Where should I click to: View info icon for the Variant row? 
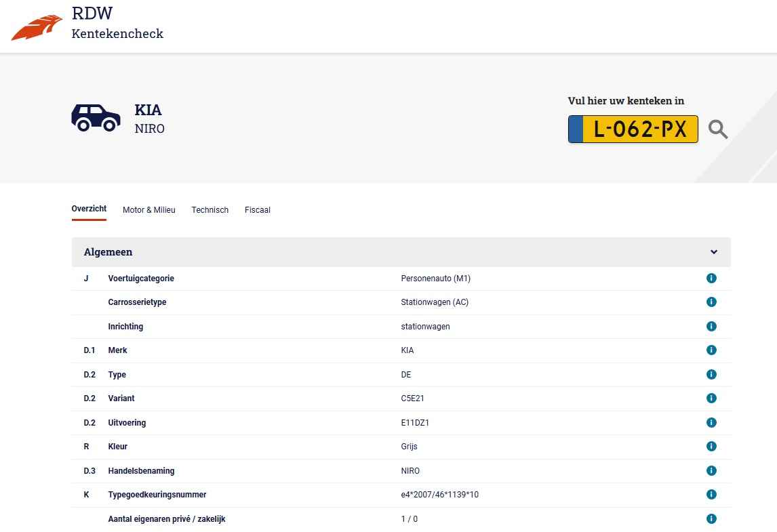pyautogui.click(x=711, y=398)
